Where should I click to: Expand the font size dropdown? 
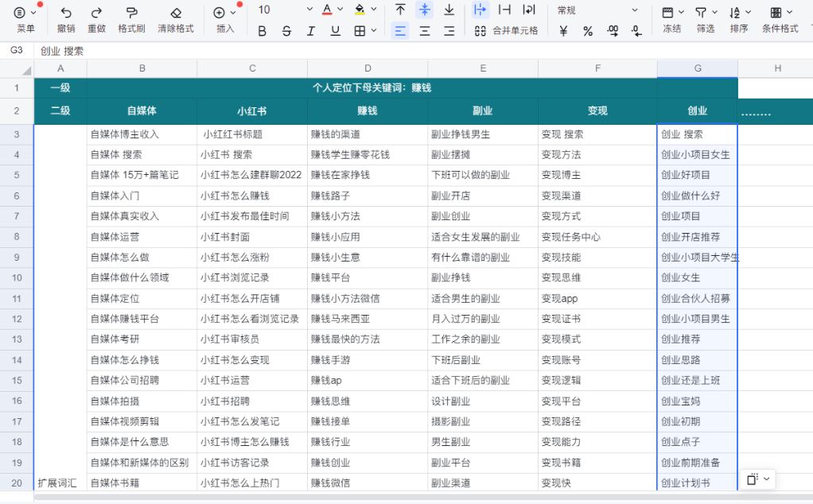pyautogui.click(x=309, y=9)
